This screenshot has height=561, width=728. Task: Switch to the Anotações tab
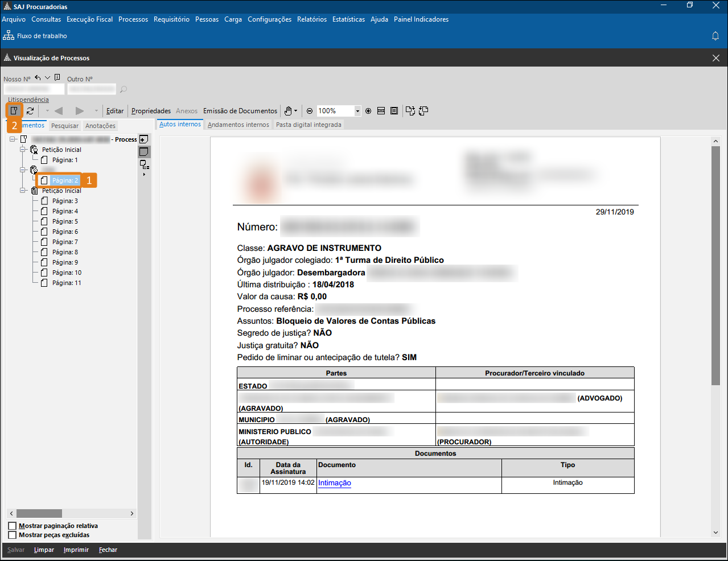pos(100,126)
